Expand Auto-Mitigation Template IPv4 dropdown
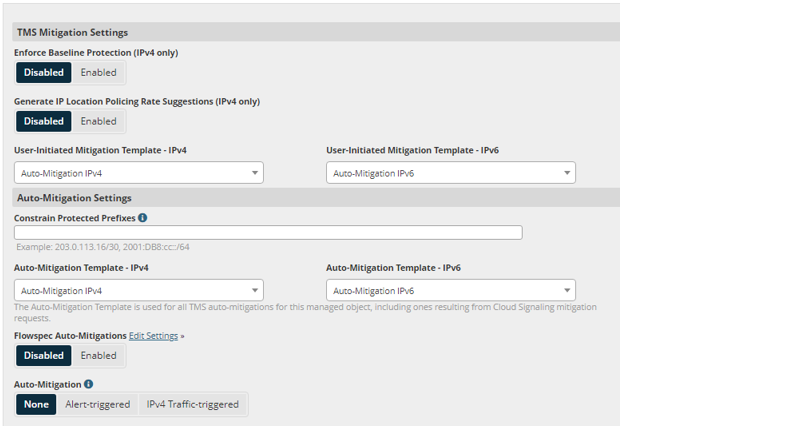This screenshot has width=795, height=438. 138,290
